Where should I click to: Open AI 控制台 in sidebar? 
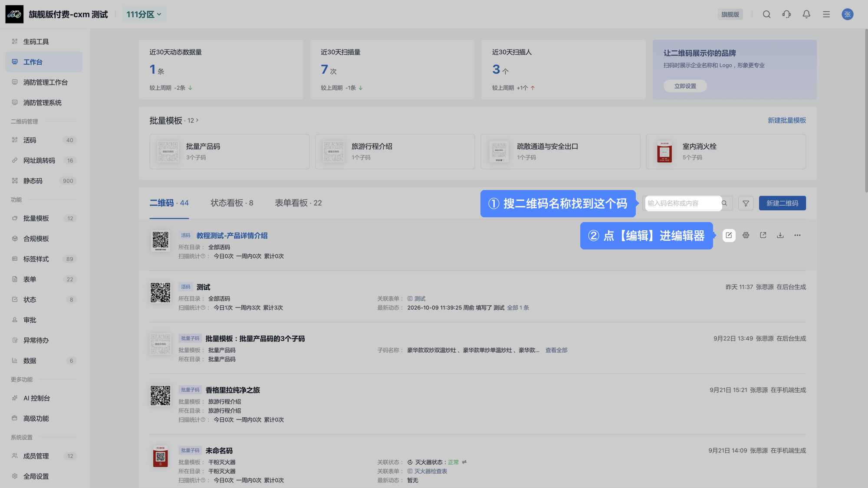tap(43, 398)
